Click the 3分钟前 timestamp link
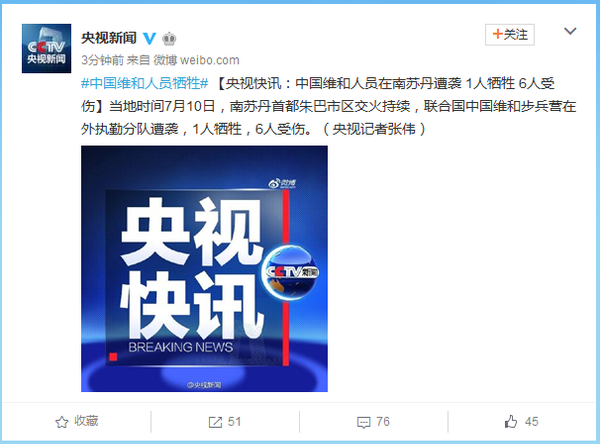This screenshot has width=600, height=444. (102, 60)
